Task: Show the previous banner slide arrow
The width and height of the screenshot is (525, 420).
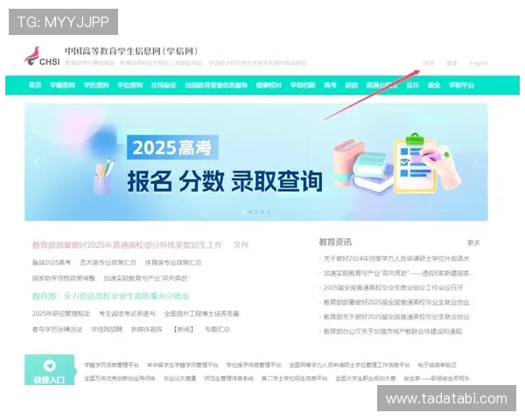Action: click(x=38, y=163)
